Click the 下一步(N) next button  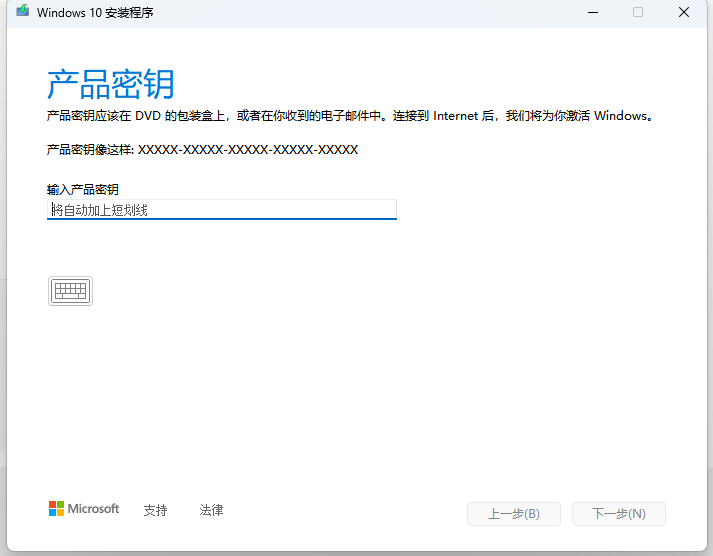click(619, 514)
